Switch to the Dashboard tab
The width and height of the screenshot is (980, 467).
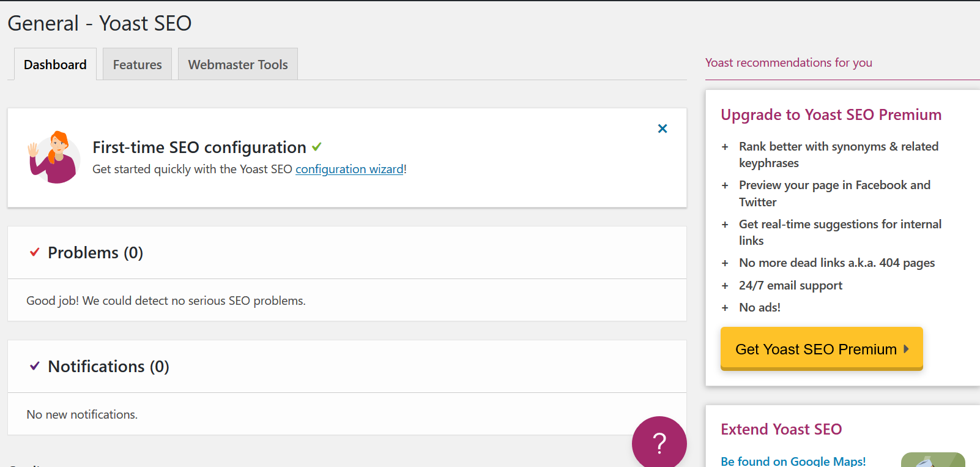click(55, 64)
